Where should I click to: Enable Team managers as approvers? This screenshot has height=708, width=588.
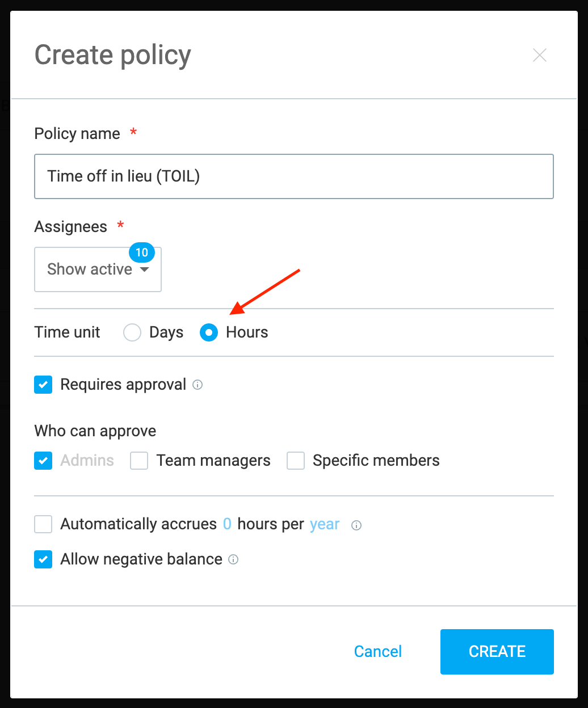[139, 461]
